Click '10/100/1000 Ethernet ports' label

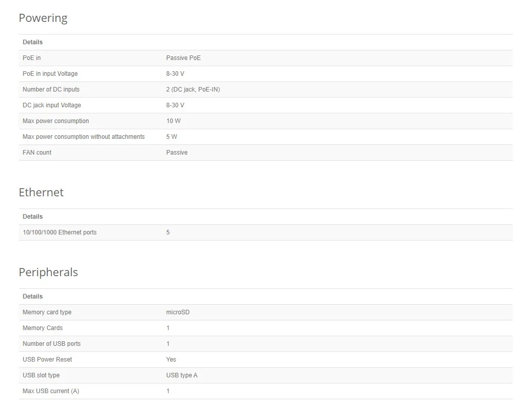coord(60,232)
